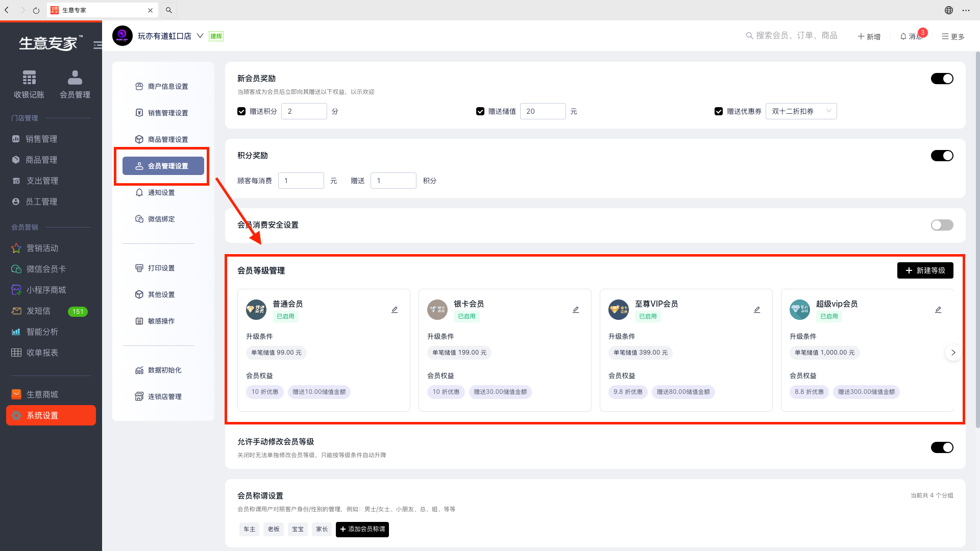Click the browser search magnifier icon
Viewport: 980px width, 551px height.
[x=169, y=10]
